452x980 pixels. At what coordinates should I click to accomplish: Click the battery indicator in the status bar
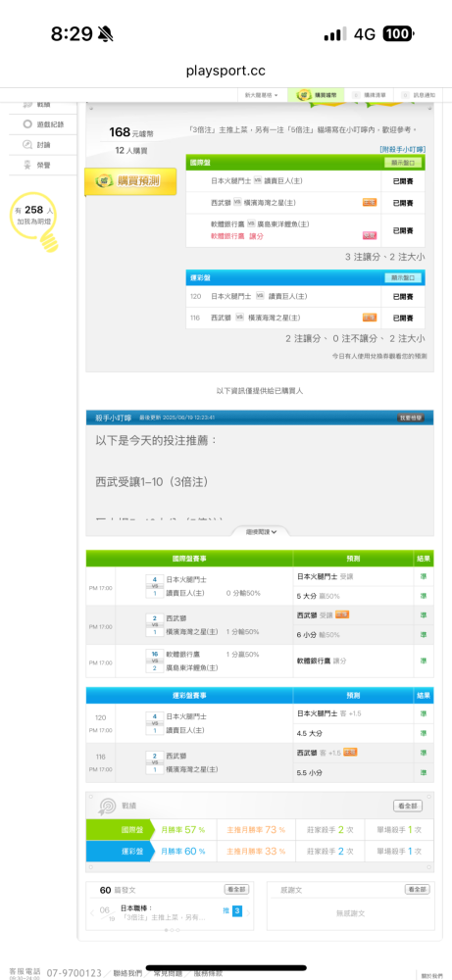click(x=399, y=33)
